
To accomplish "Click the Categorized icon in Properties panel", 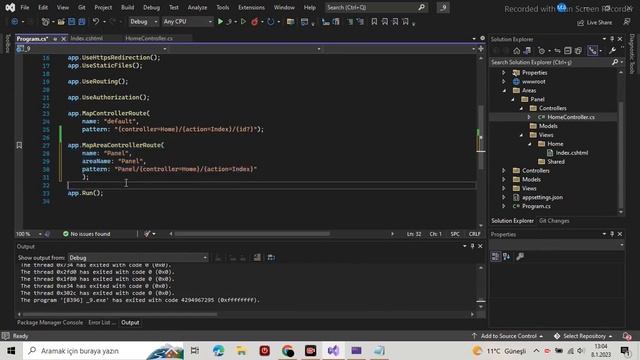I will point(496,256).
